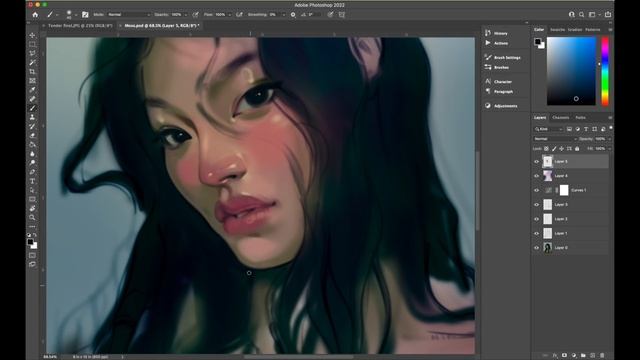Hide the Curves 1 adjustment layer
This screenshot has height=360, width=640.
click(537, 190)
